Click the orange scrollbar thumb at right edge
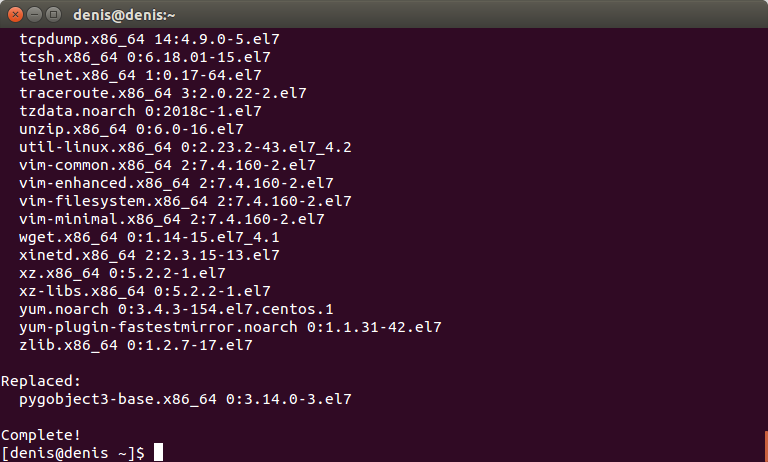768x462 pixels. [x=766, y=446]
